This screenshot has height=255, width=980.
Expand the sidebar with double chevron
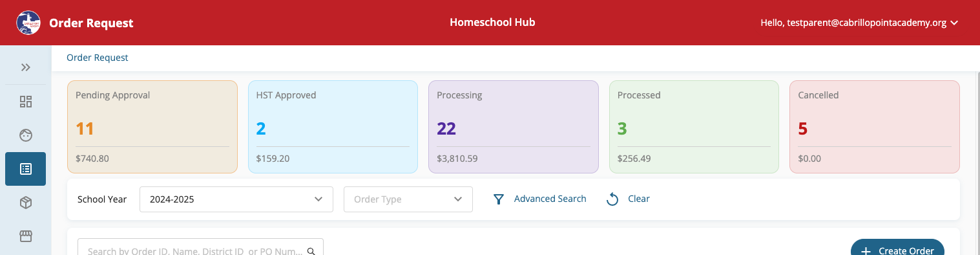click(x=26, y=67)
